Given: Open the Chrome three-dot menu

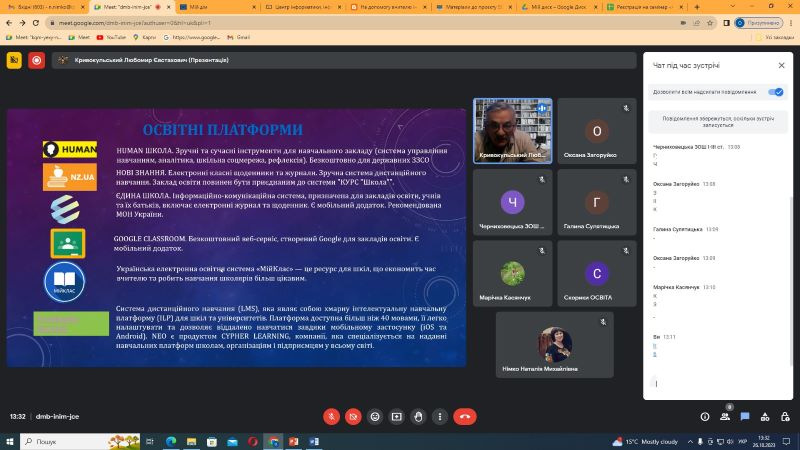Looking at the screenshot, I should 791,23.
